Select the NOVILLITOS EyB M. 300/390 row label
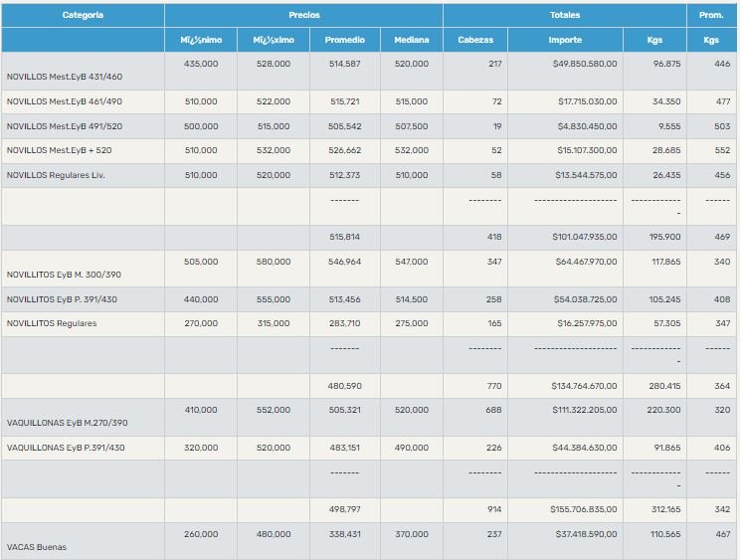 [62, 274]
